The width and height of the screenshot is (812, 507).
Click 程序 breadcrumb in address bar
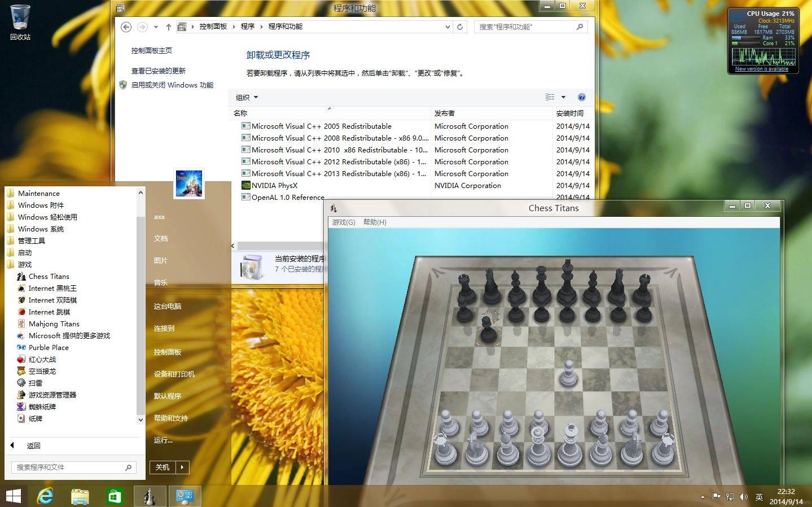click(x=248, y=27)
